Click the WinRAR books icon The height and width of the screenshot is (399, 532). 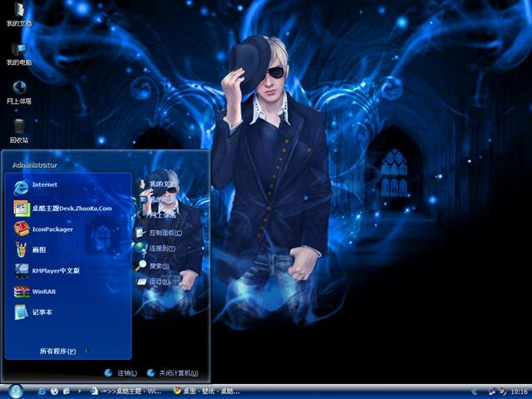pos(22,292)
